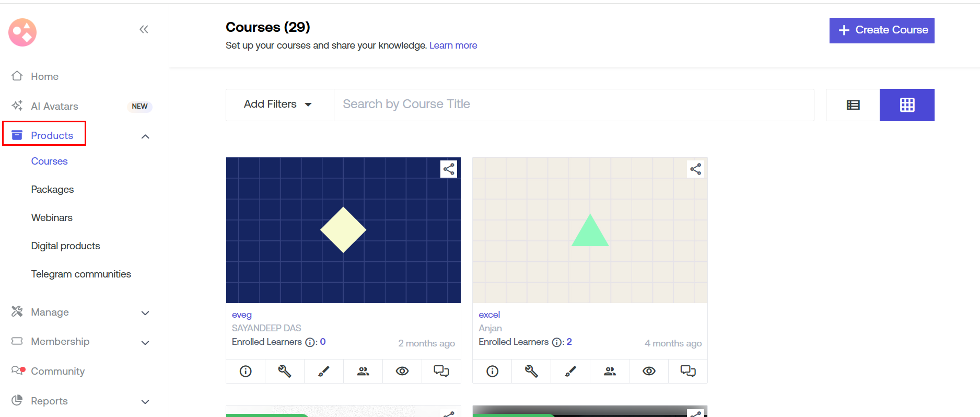Switch to grid view layout

907,105
